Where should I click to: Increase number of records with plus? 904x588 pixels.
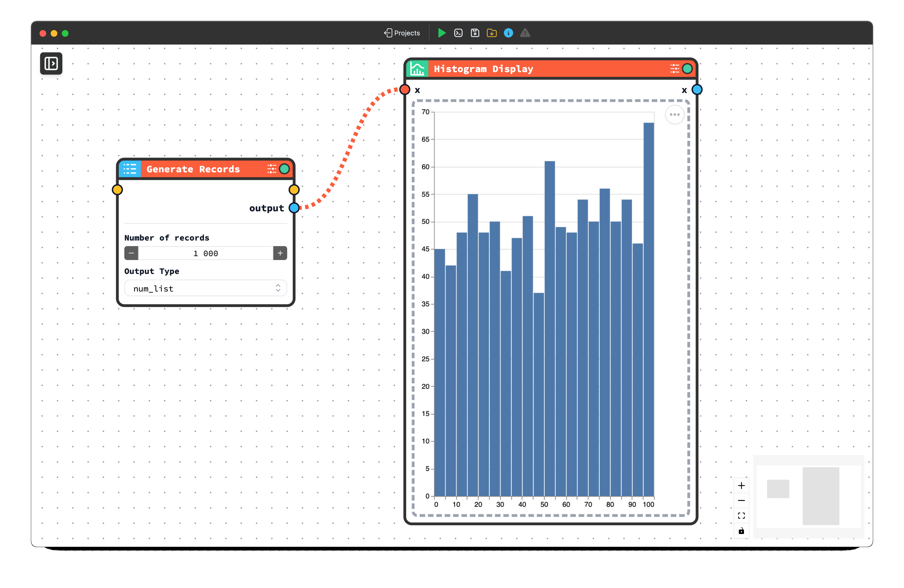pyautogui.click(x=280, y=253)
